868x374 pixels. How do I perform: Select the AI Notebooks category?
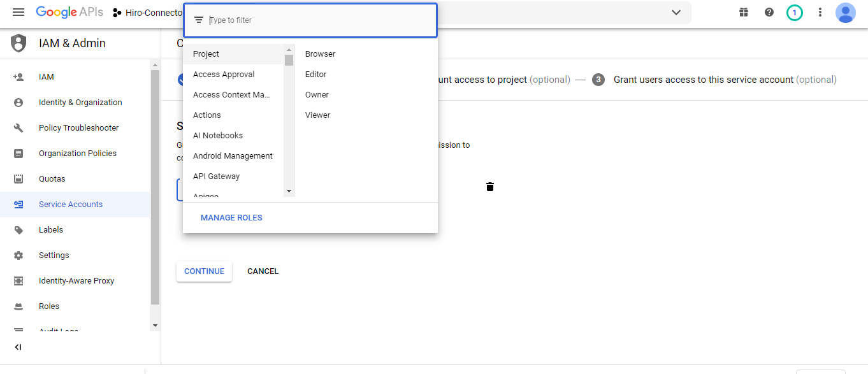tap(234, 136)
